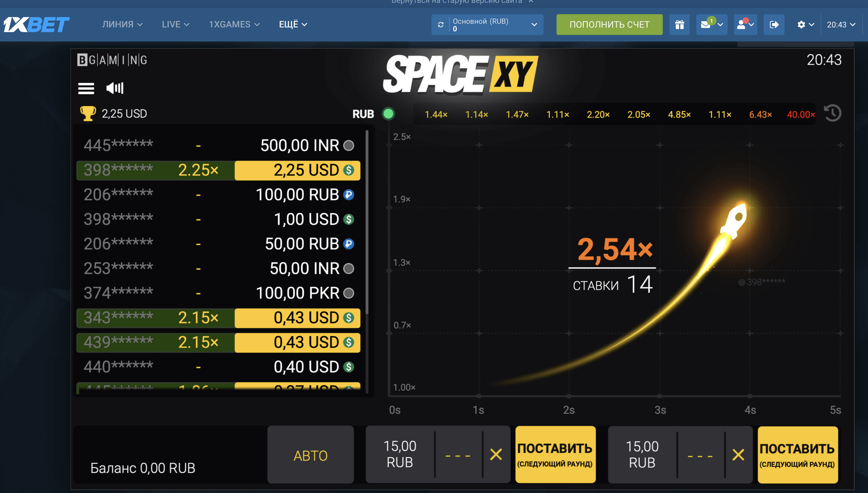Clear the first bet with X
The height and width of the screenshot is (493, 868).
tap(496, 454)
